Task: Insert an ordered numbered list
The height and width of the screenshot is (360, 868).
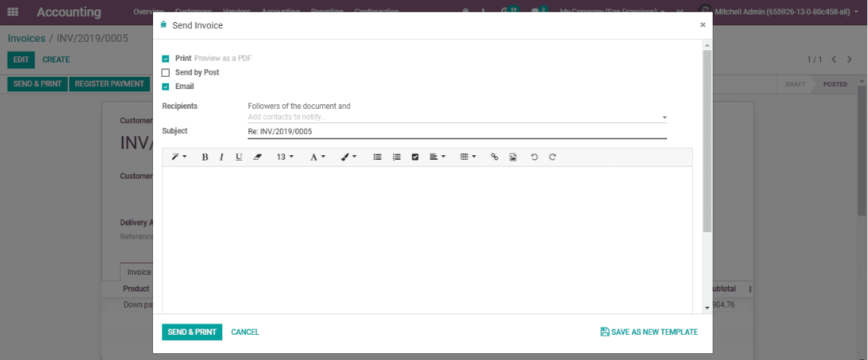Action: click(x=397, y=157)
